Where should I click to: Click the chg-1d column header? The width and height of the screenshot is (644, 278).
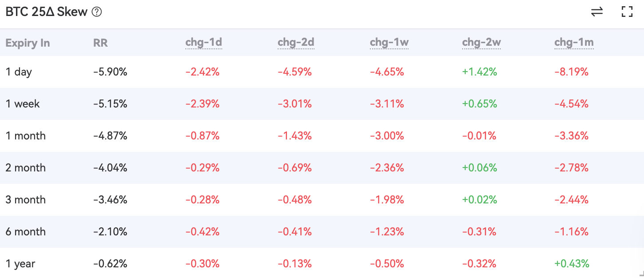[204, 43]
